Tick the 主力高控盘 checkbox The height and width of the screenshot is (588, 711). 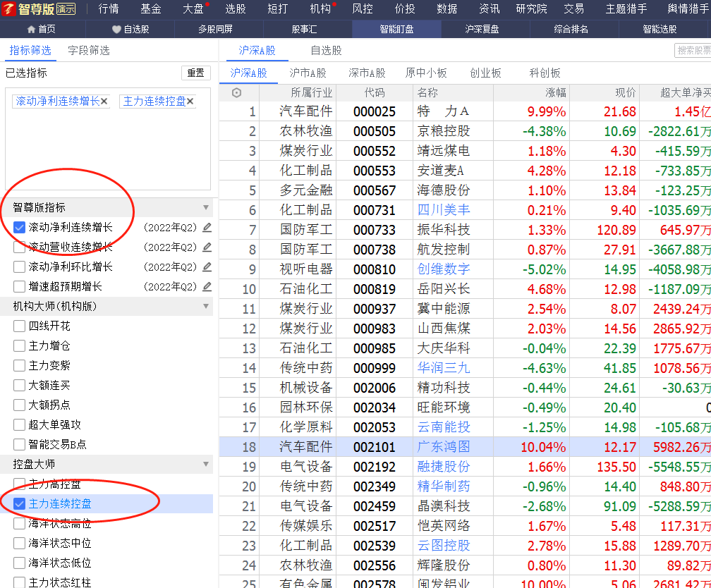19,484
